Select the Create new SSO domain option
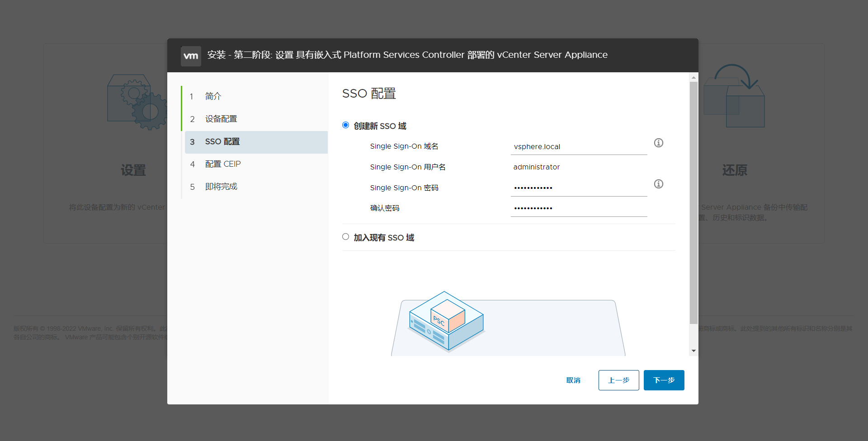This screenshot has height=441, width=868. click(346, 125)
